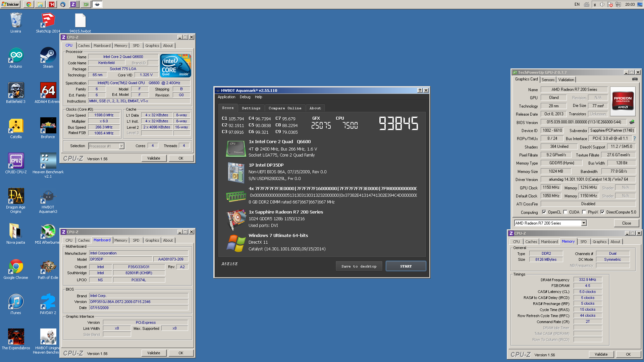The image size is (644, 362).
Task: Switch to the Settings tab in Aquamark
Action: pyautogui.click(x=251, y=108)
